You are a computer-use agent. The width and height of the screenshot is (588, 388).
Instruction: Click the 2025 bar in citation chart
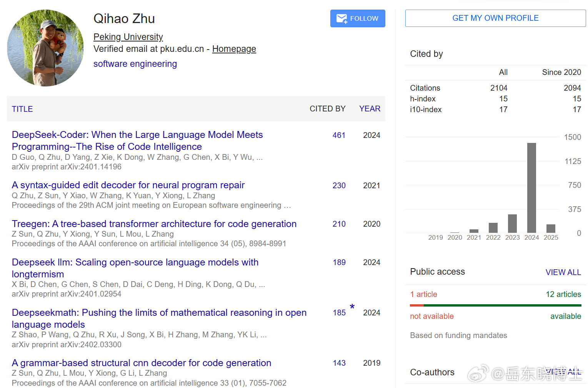pos(551,229)
